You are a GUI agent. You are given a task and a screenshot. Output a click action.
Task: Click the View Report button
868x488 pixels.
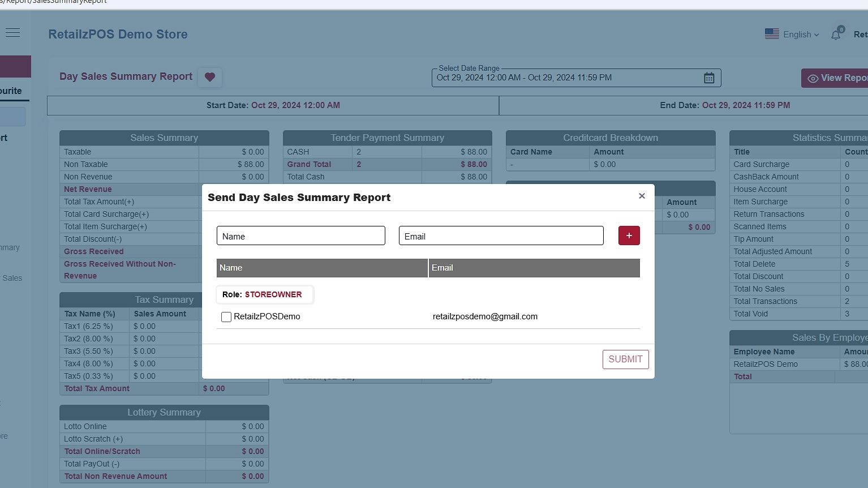(x=836, y=78)
